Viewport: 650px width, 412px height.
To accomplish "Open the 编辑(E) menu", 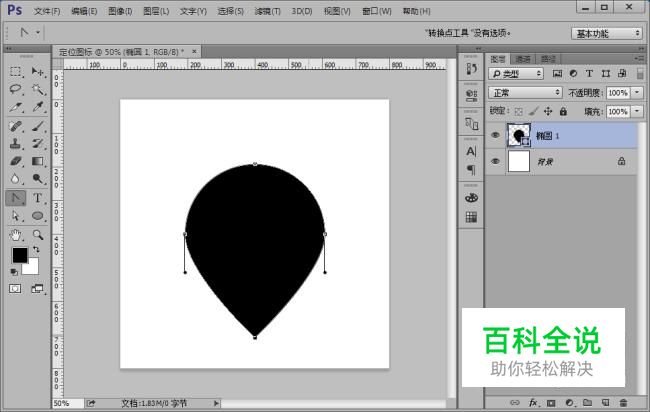I will (x=84, y=11).
